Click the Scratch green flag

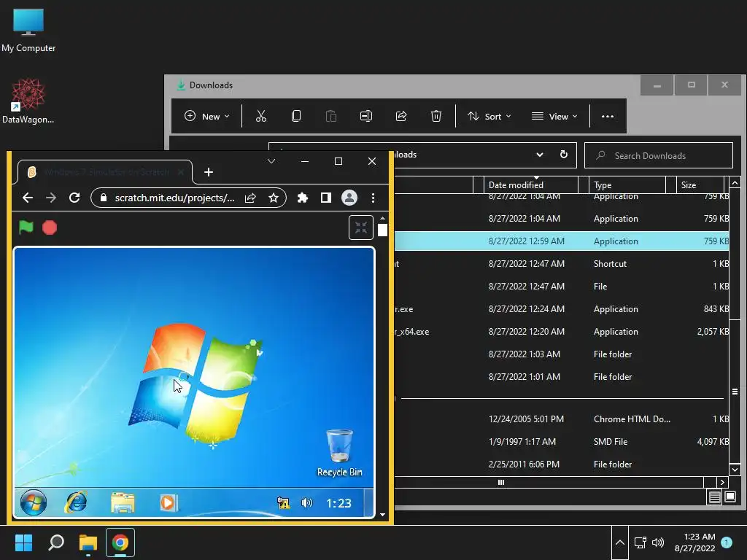tap(26, 227)
